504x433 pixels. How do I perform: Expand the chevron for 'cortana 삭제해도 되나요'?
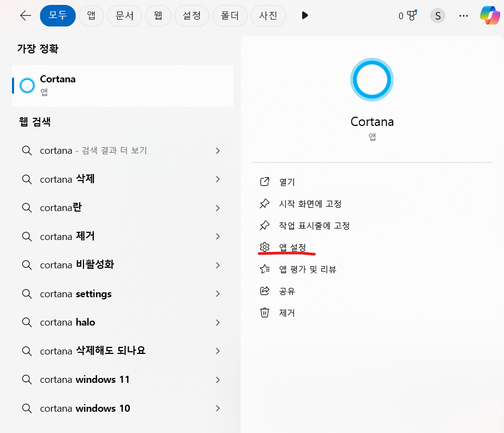(x=218, y=351)
